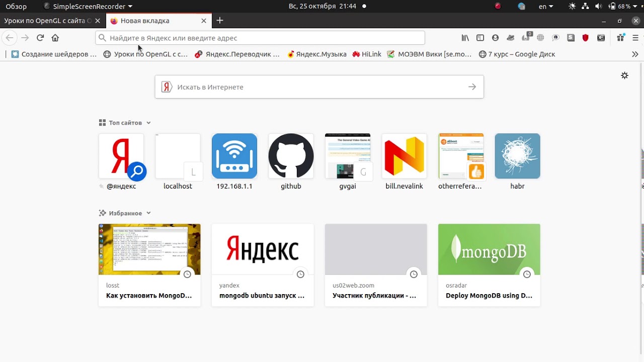This screenshot has height=362, width=644.
Task: Reload the current page
Action: (x=40, y=38)
